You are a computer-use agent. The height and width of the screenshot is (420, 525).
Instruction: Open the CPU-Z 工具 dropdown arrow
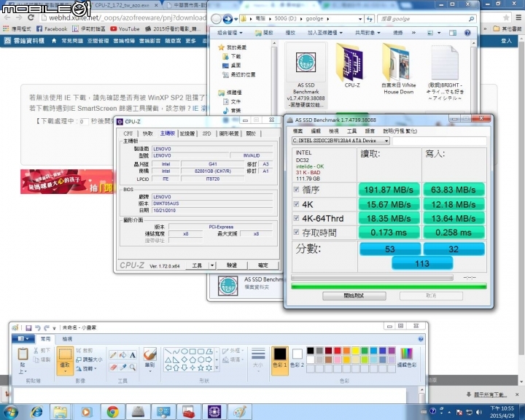click(x=212, y=265)
